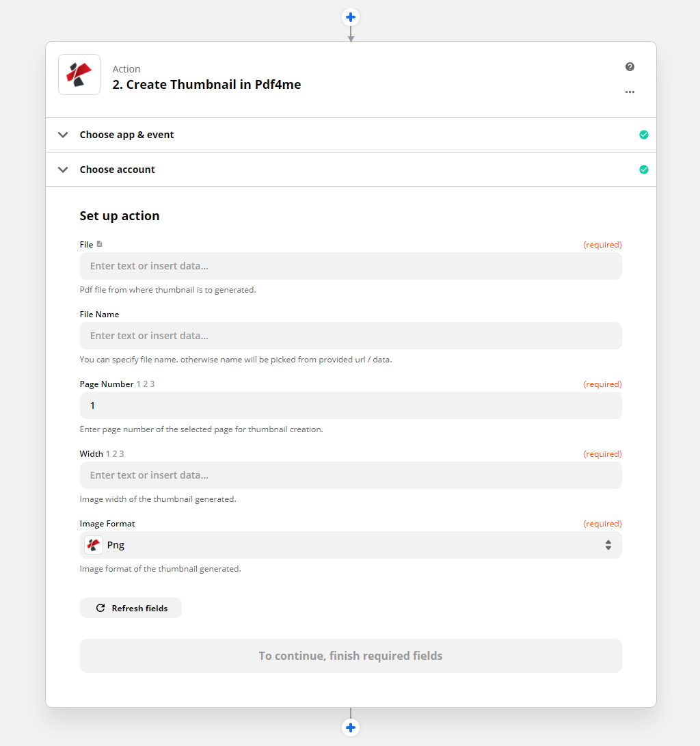Expand the Choose app & event chevron

click(x=64, y=135)
